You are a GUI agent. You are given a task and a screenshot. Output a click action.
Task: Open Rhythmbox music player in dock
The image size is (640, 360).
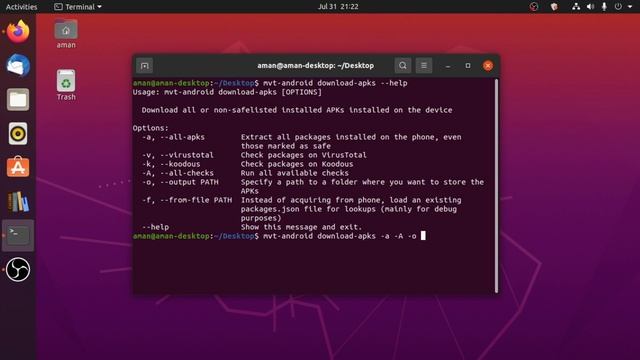tap(18, 133)
